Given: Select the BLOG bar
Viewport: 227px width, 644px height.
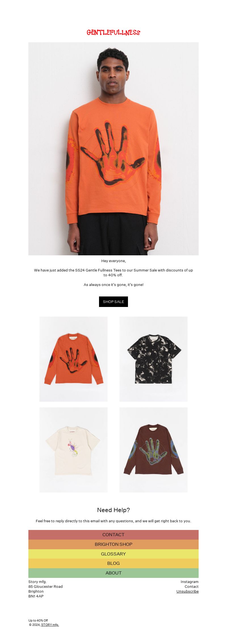Looking at the screenshot, I should [113, 563].
